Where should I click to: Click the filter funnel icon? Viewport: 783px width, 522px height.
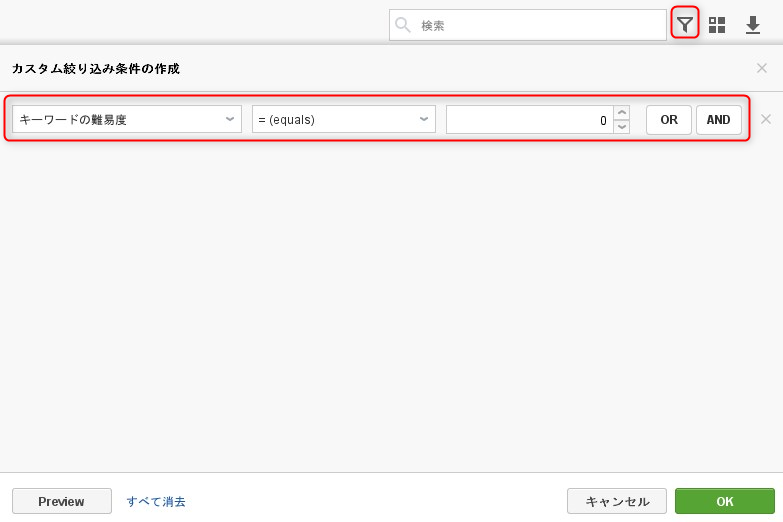685,24
